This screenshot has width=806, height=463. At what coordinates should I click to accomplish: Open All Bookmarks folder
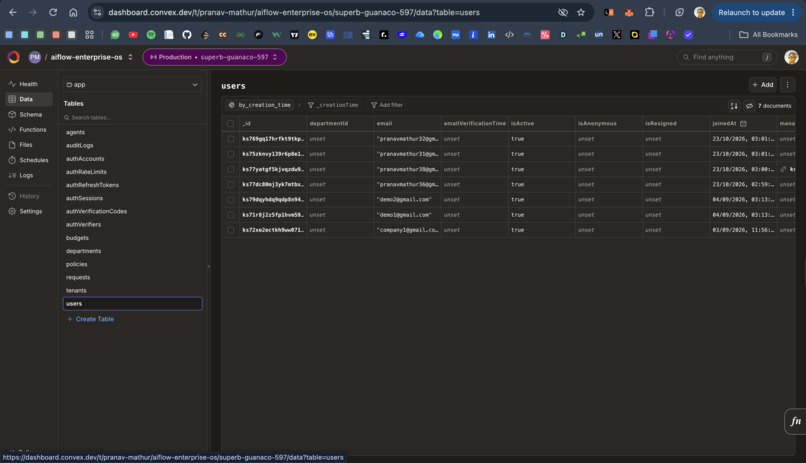(x=768, y=34)
